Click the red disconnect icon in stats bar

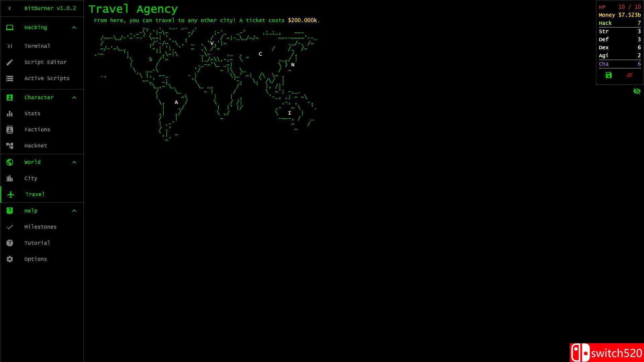pos(629,75)
